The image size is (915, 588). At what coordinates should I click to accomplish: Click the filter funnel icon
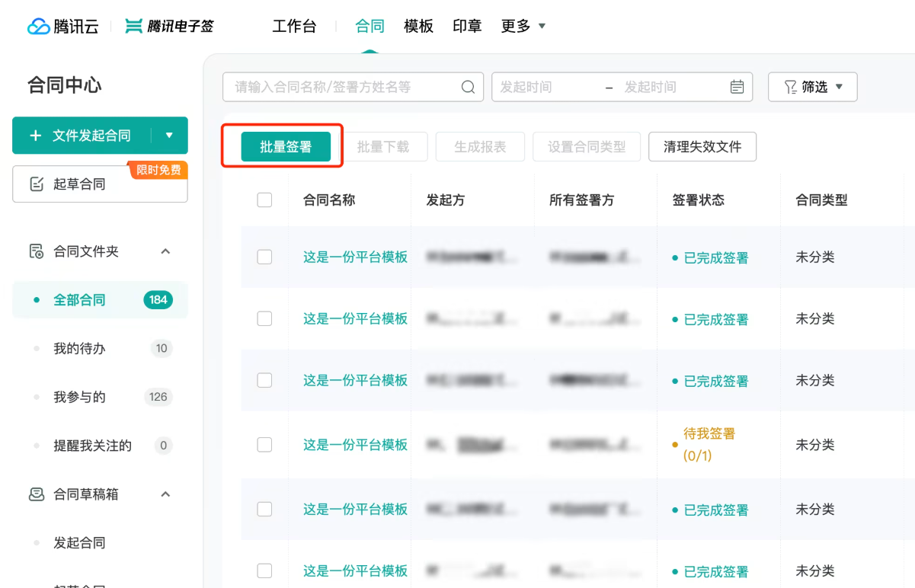(x=791, y=87)
